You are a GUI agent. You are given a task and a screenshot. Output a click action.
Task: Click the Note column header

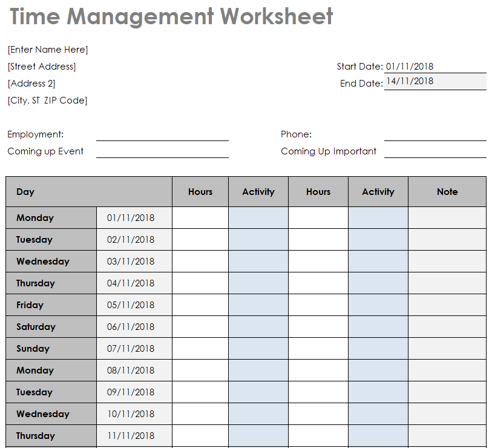click(447, 191)
